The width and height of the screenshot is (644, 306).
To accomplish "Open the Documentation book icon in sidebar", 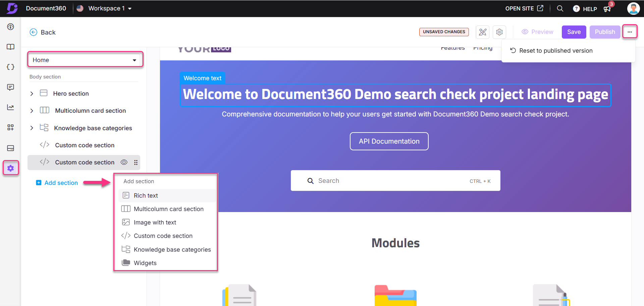I will click(x=10, y=47).
